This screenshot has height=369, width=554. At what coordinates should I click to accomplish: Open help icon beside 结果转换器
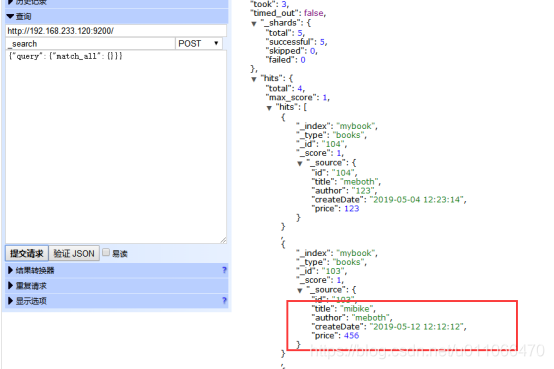(x=224, y=270)
